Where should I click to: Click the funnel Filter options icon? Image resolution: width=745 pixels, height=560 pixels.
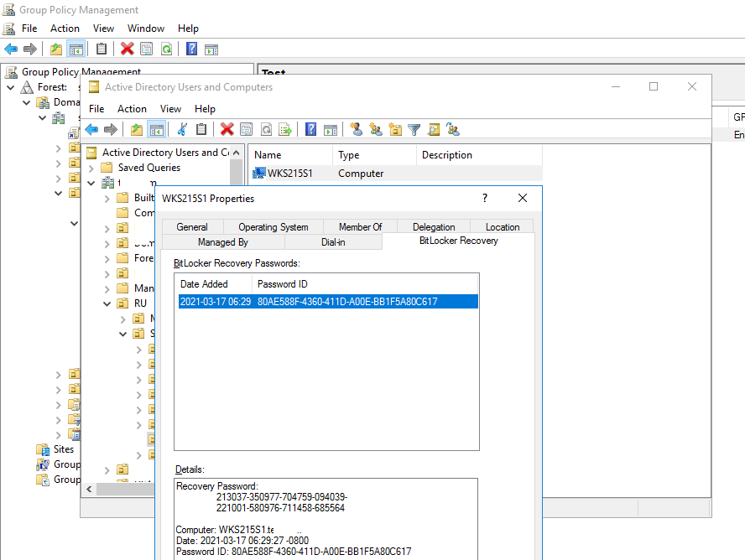point(414,129)
